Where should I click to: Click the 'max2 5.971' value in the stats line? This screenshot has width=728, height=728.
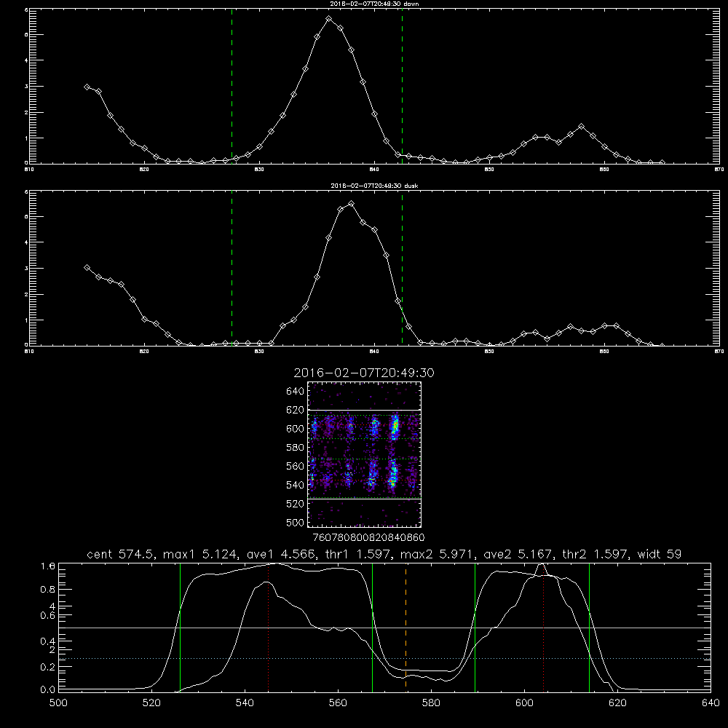coord(435,554)
